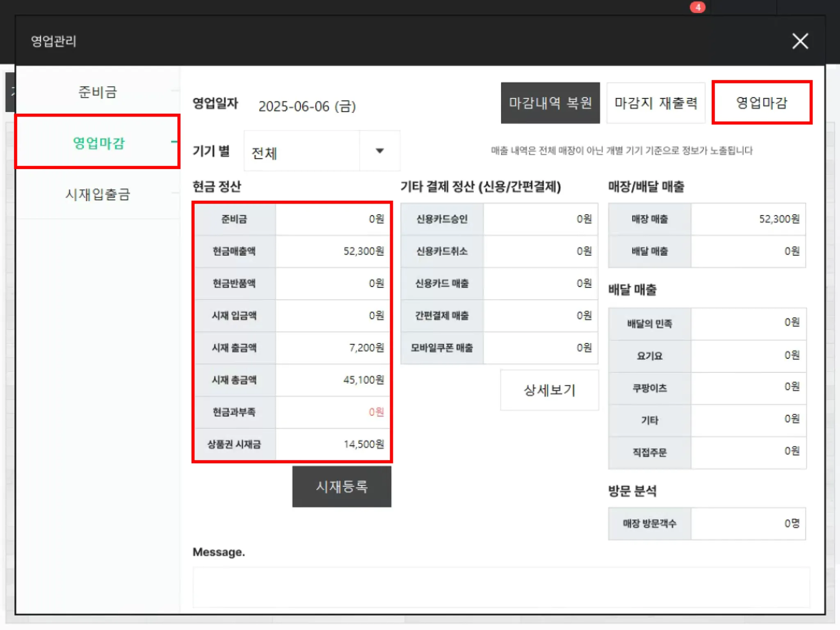
Task: Click the 영업일자 date 2025-06-06
Action: [x=307, y=106]
